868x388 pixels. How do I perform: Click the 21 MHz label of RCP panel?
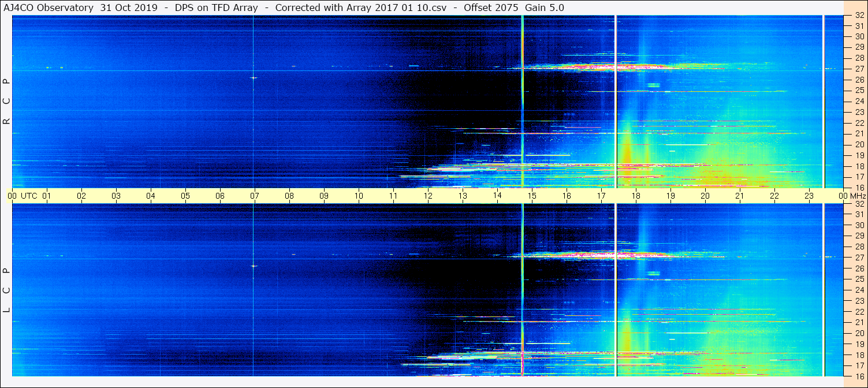pos(859,133)
